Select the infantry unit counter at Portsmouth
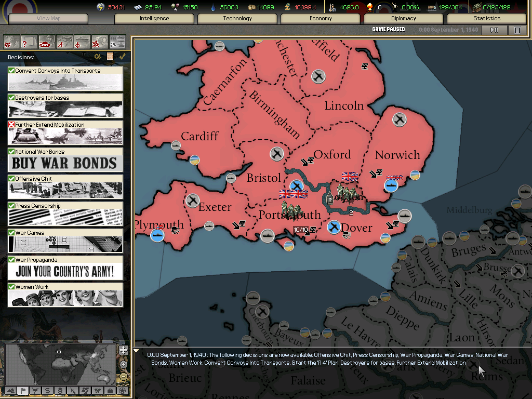Viewport: 532px width, 399px height. pyautogui.click(x=292, y=211)
